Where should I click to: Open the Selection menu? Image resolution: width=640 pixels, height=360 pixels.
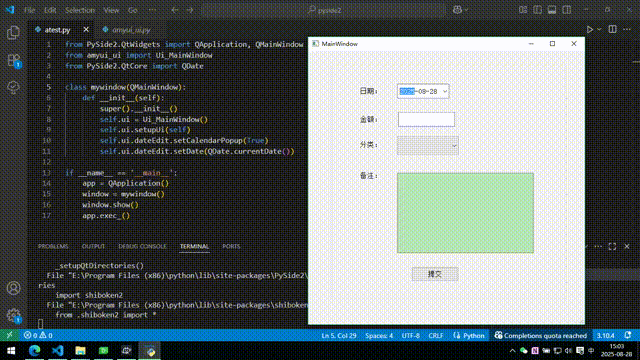tap(80, 10)
